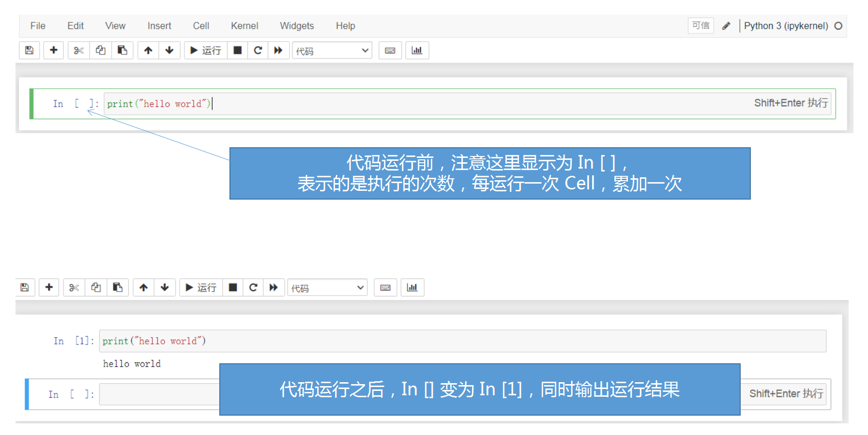Open the View menu
Screen dimensions: 868x435
click(x=115, y=26)
